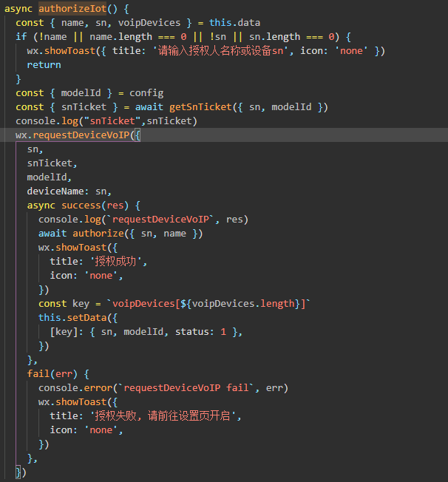Click the string '授权失败，请前往设置页开启'

[163, 416]
